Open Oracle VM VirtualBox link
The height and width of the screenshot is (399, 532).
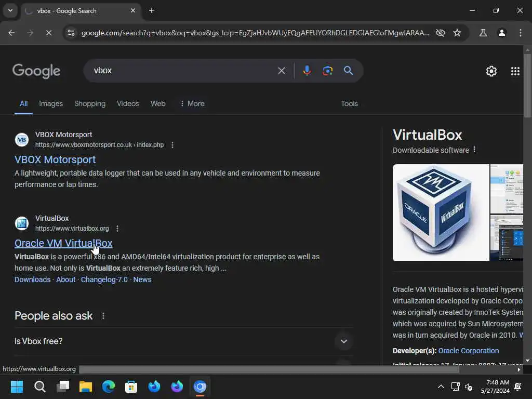coord(63,243)
